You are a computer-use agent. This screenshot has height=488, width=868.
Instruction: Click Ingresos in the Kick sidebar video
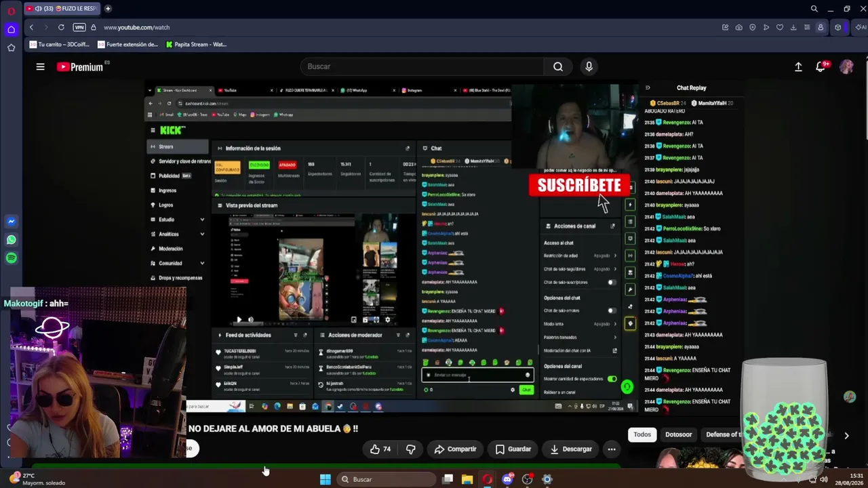point(167,190)
